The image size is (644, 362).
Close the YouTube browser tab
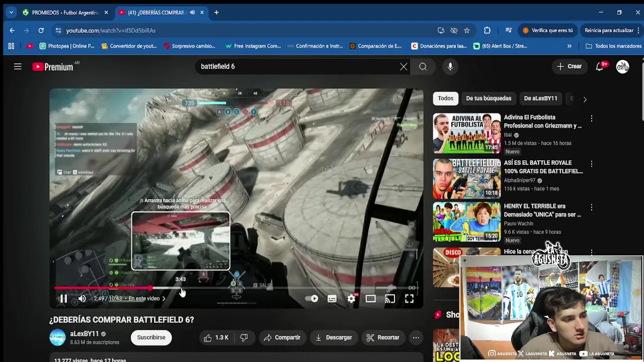point(202,13)
